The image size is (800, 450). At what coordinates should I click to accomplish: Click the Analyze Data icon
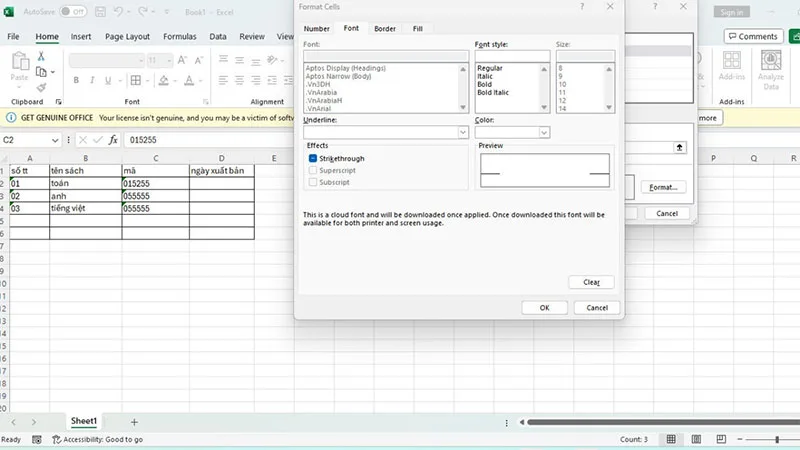771,61
